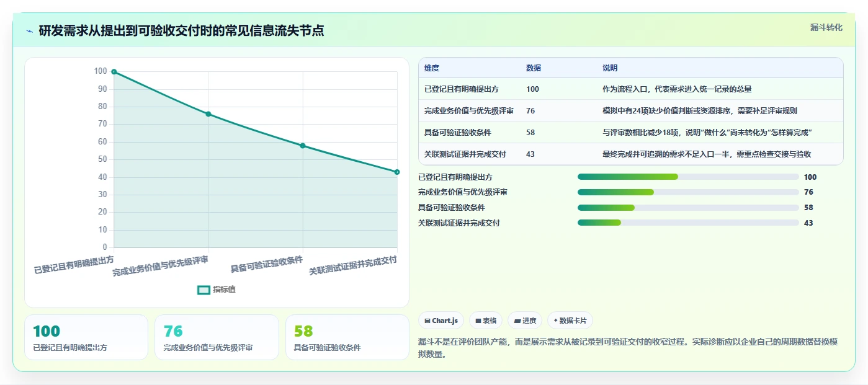
Task: Click table cell 完成业务价值与优先级评审
Action: tap(469, 111)
